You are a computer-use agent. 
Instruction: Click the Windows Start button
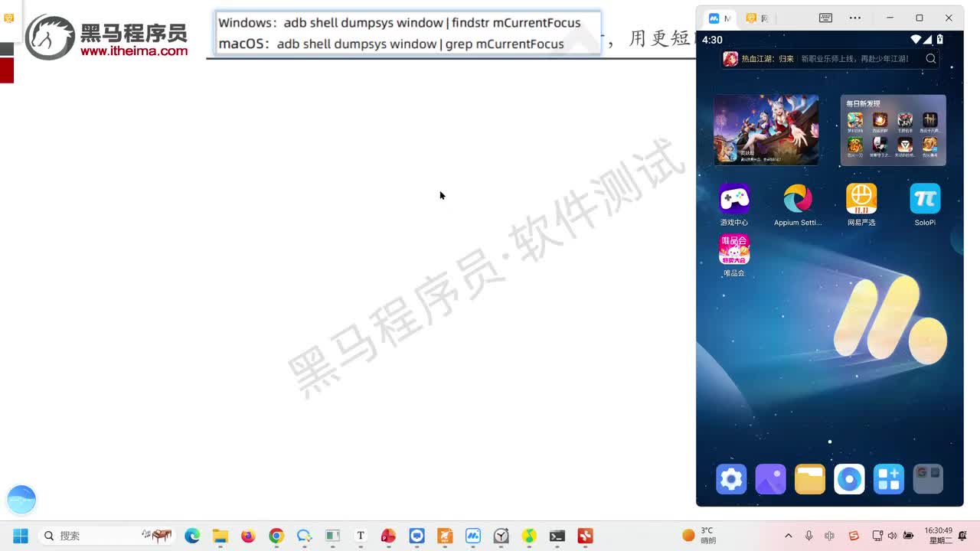[x=21, y=536]
